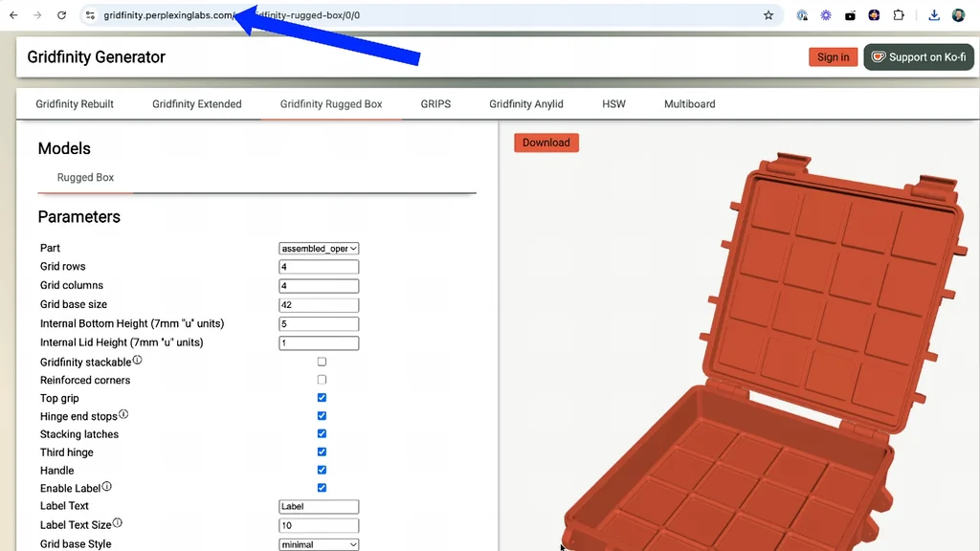980x551 pixels.
Task: Click the Download button
Action: [x=546, y=143]
